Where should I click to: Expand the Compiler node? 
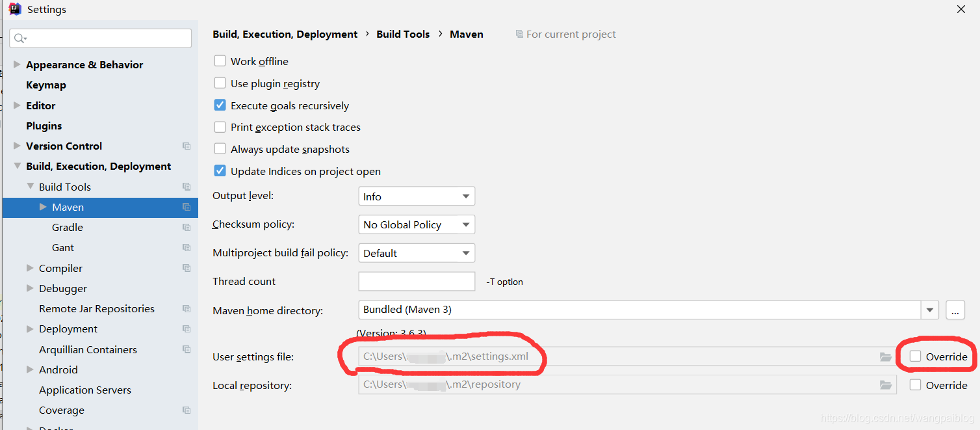click(30, 268)
